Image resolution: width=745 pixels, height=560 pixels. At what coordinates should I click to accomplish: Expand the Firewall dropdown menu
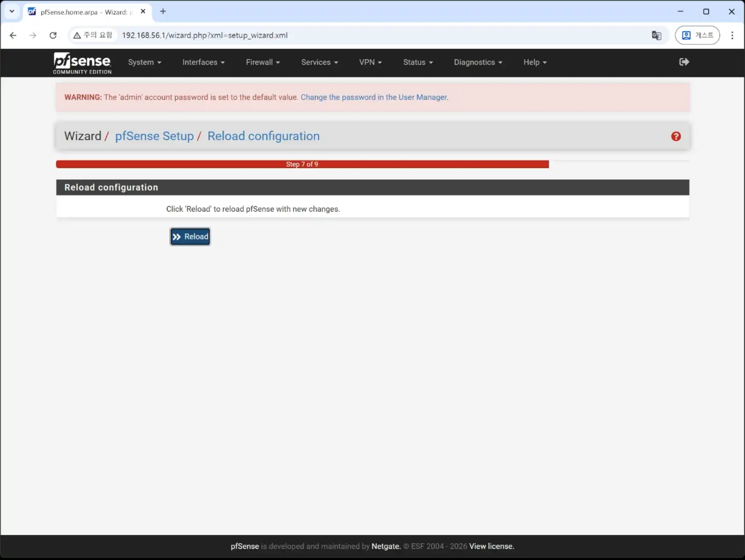[x=263, y=62]
